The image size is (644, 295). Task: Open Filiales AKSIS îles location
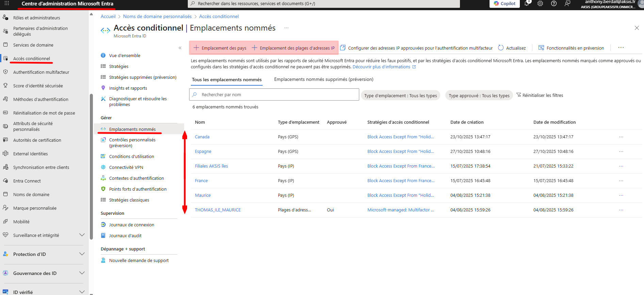coord(211,166)
